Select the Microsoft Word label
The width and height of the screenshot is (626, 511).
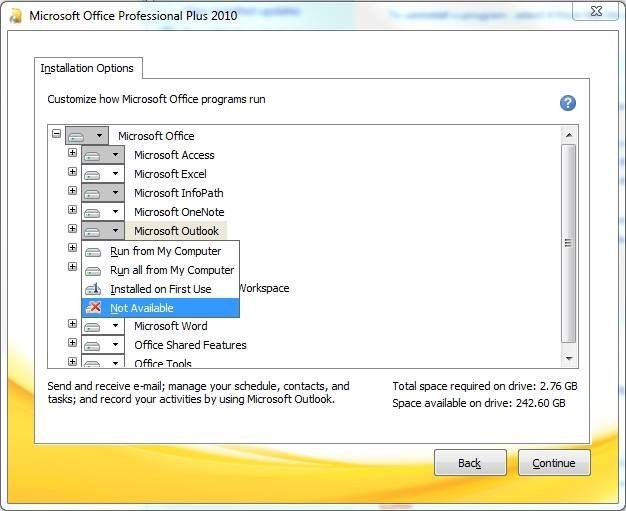(170, 326)
